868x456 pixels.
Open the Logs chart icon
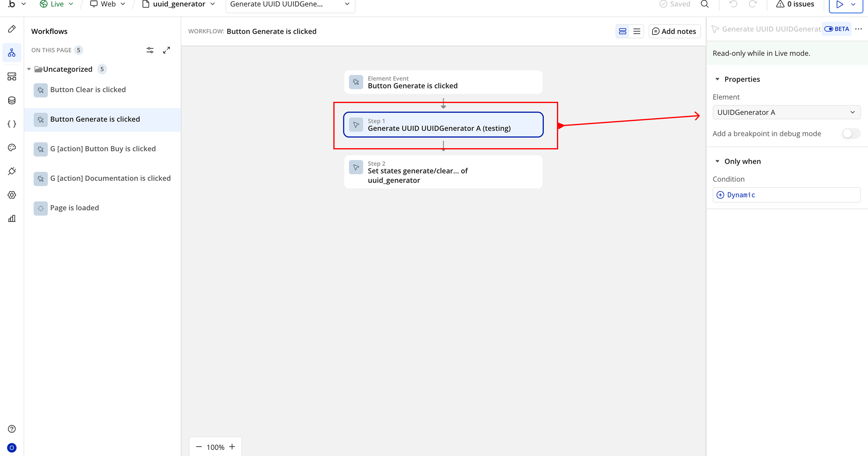coord(12,219)
